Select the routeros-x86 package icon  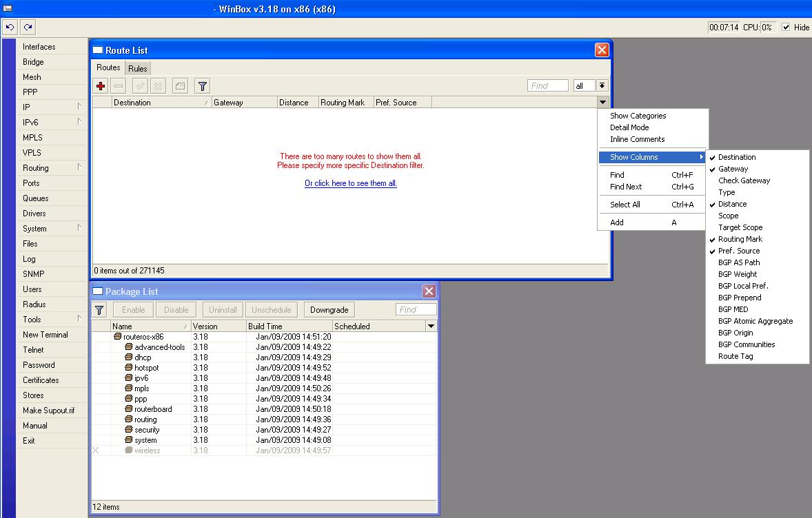click(x=118, y=337)
